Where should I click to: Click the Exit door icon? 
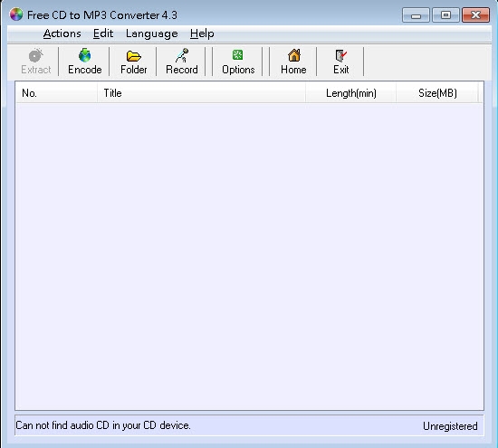(x=341, y=55)
